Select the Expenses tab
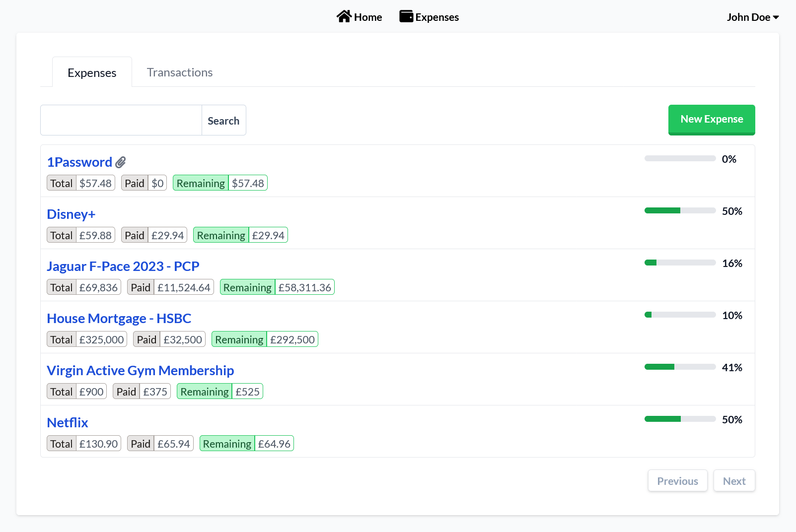The height and width of the screenshot is (532, 796). click(92, 72)
